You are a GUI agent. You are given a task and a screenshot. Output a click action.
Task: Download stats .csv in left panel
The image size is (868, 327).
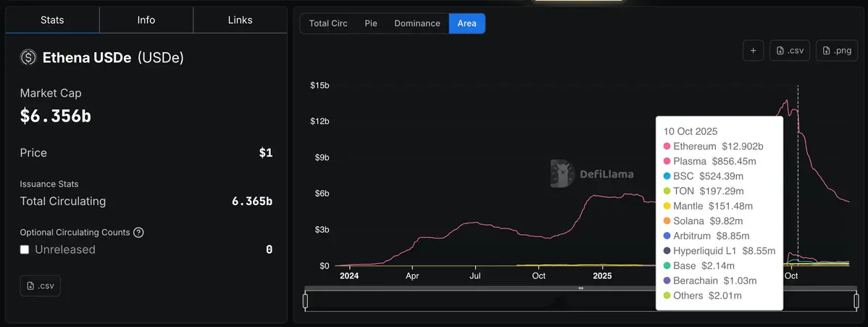click(41, 286)
